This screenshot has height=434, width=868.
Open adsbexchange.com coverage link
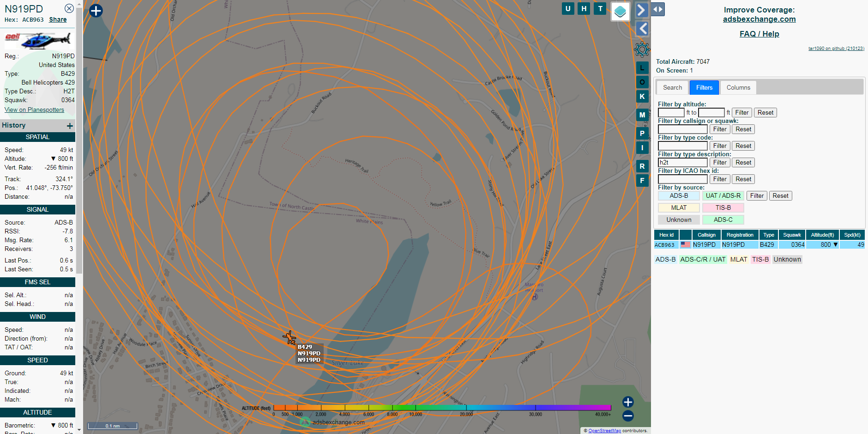click(x=759, y=19)
